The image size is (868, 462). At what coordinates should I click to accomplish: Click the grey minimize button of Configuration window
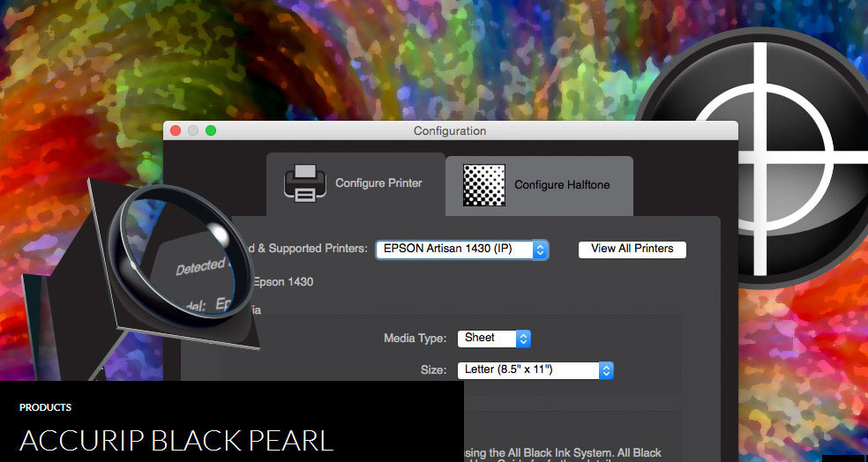(193, 130)
